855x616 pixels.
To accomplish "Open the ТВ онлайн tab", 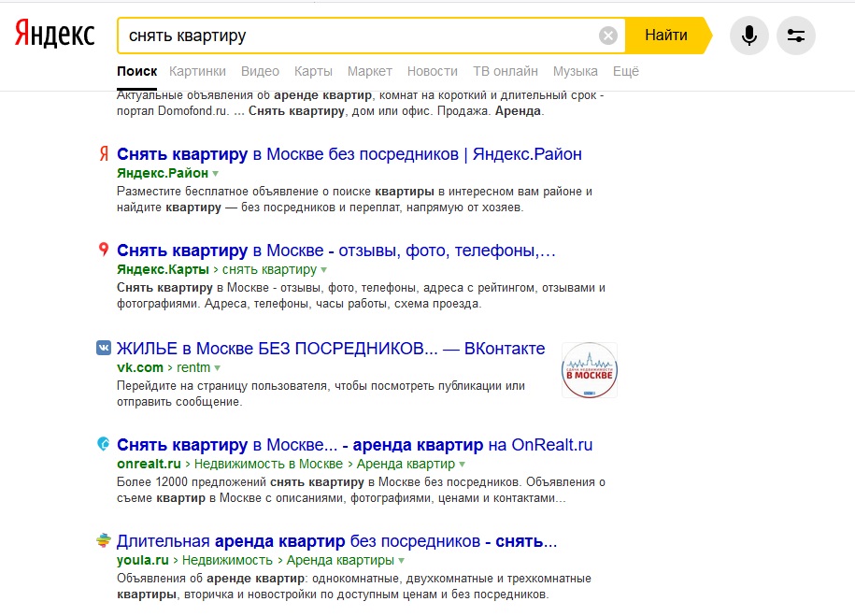I will [506, 71].
